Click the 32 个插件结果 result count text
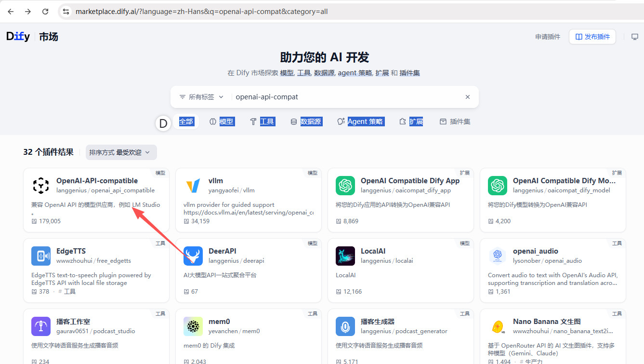 point(48,152)
